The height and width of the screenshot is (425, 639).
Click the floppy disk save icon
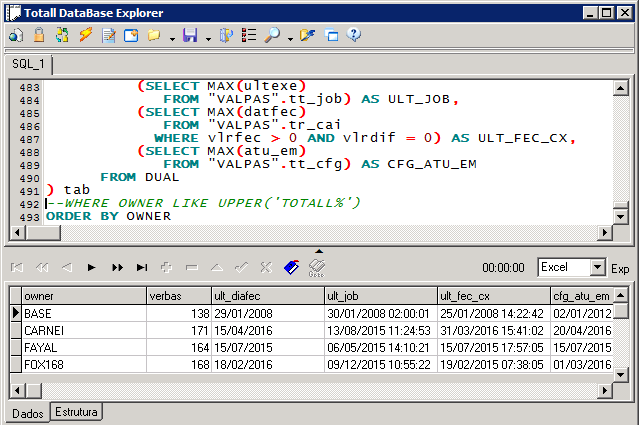(x=190, y=35)
